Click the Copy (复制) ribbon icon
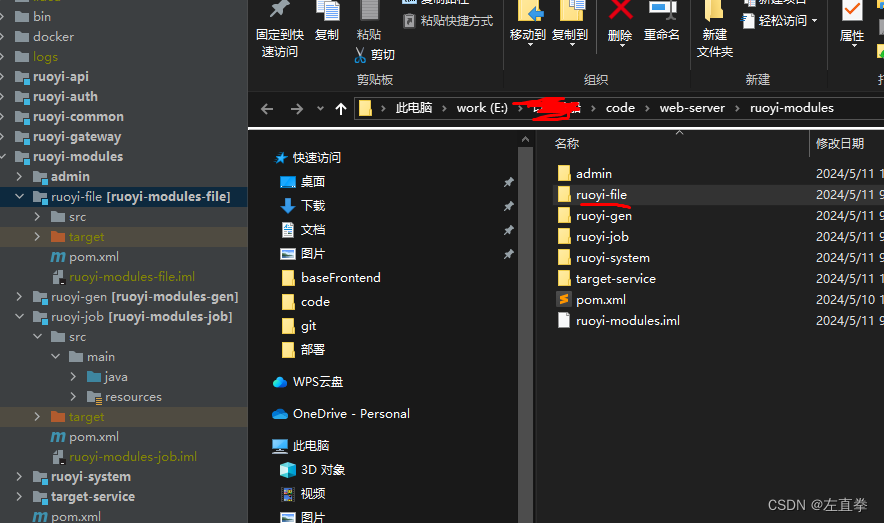884x523 pixels. coord(328,10)
